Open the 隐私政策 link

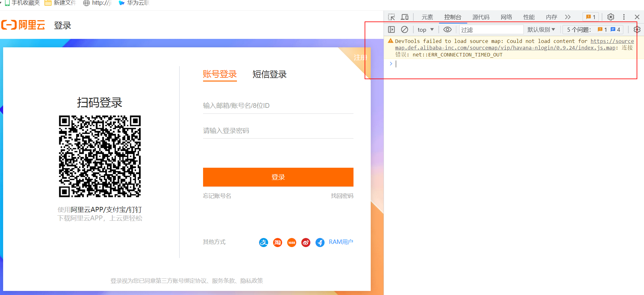point(252,281)
